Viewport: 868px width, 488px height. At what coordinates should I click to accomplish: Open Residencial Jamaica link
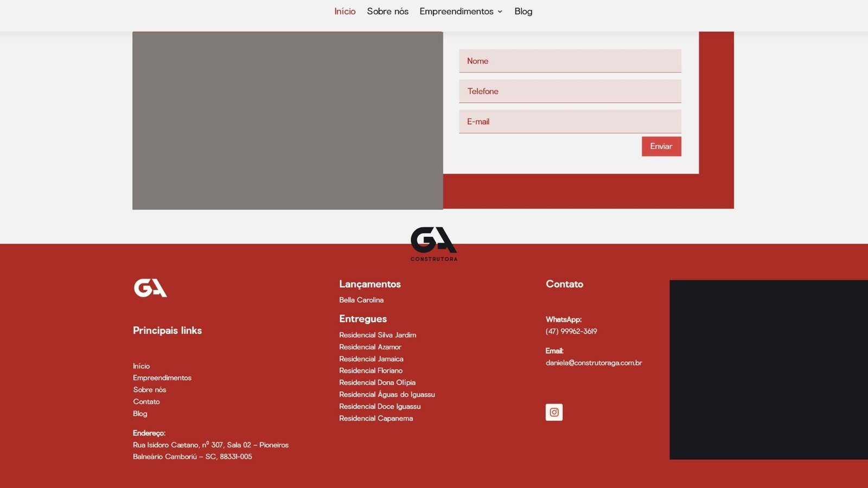371,359
